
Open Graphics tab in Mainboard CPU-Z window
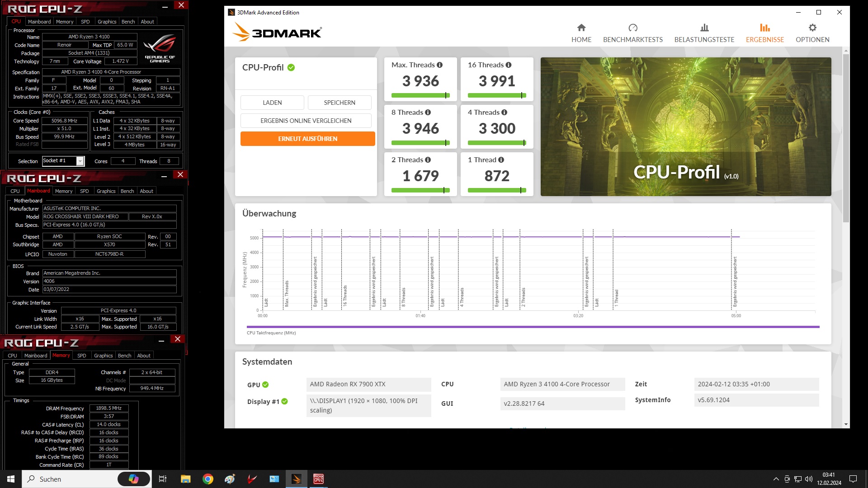point(106,191)
